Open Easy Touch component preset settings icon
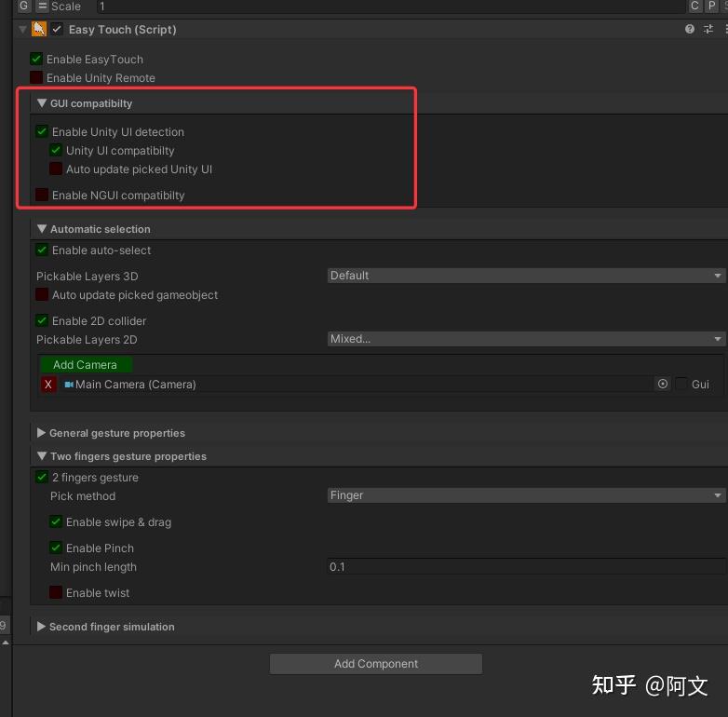 [x=708, y=29]
